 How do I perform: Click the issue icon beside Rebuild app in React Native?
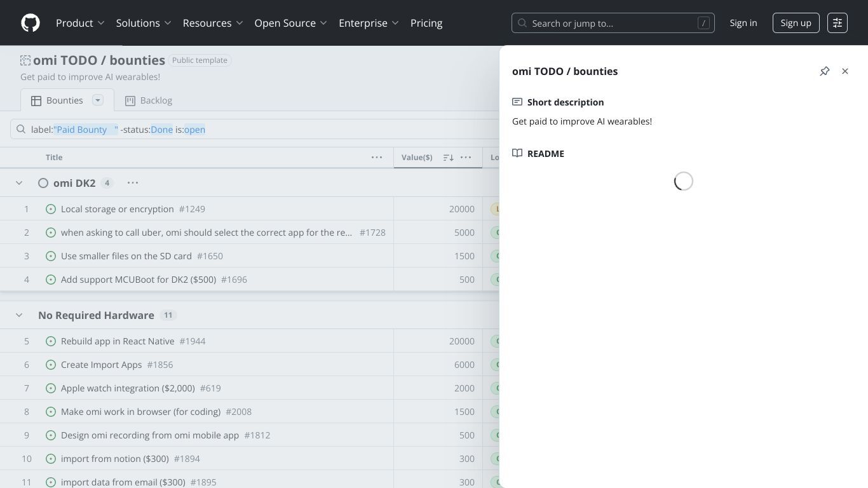pos(51,341)
